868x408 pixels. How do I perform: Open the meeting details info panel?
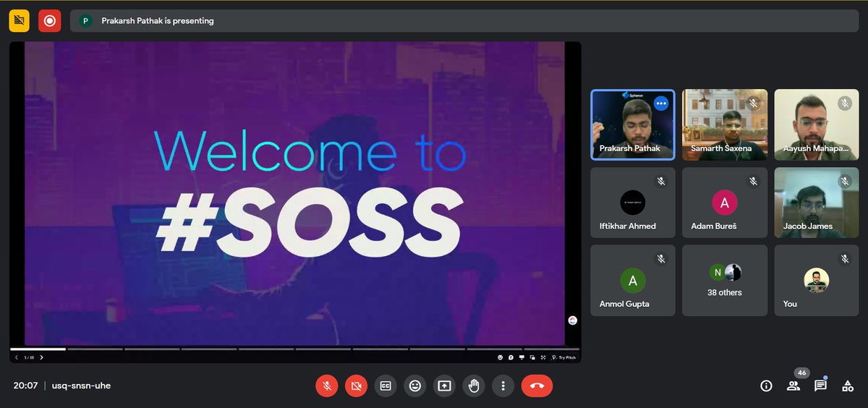pos(766,386)
